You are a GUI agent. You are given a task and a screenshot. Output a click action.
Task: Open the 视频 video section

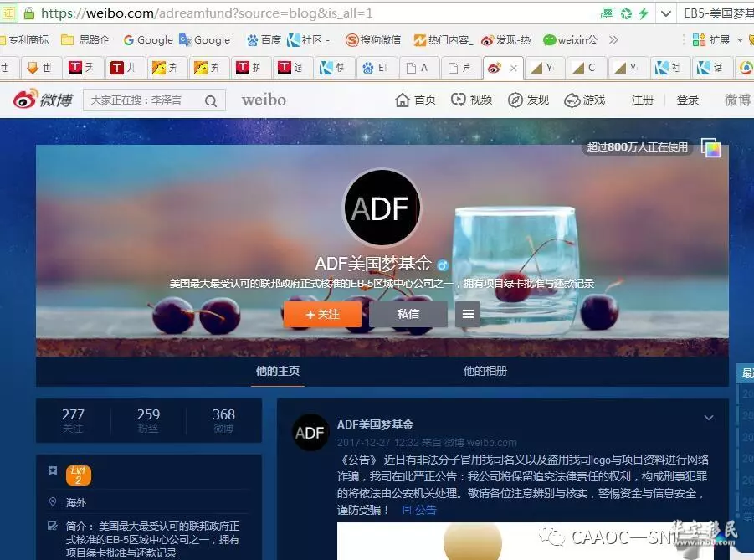(x=471, y=100)
